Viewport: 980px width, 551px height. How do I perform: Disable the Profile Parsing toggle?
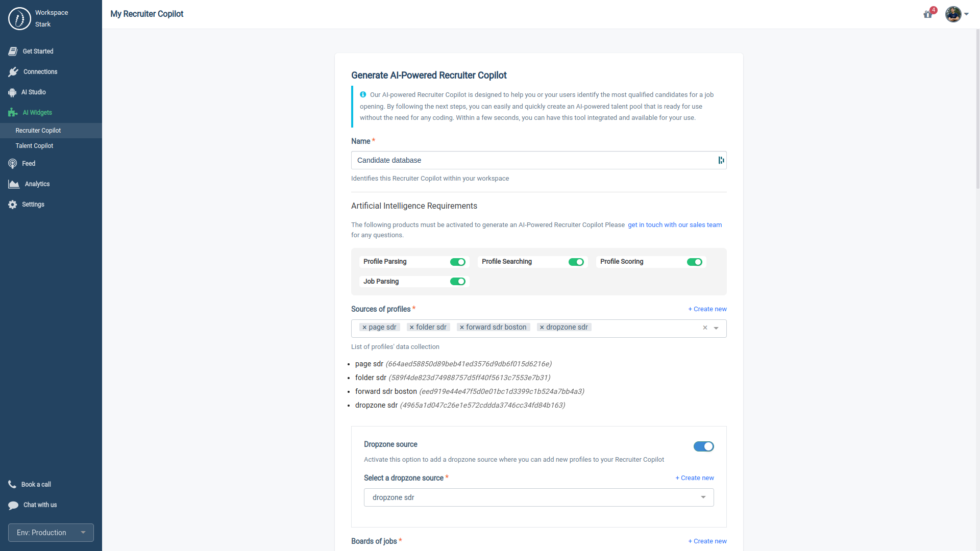(458, 262)
